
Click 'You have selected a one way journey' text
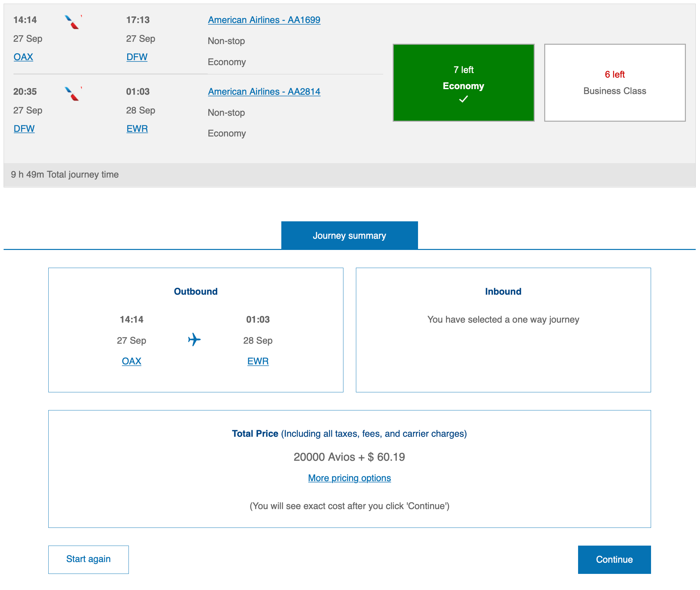[x=503, y=320]
